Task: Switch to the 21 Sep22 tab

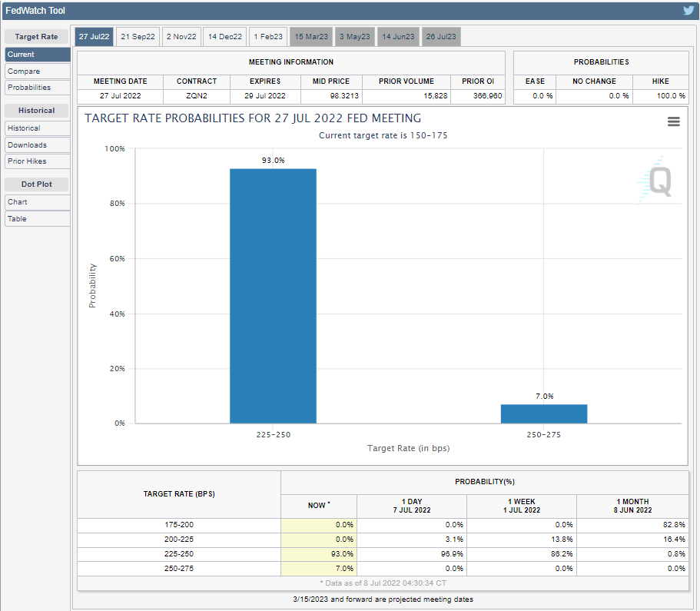Action: [138, 36]
